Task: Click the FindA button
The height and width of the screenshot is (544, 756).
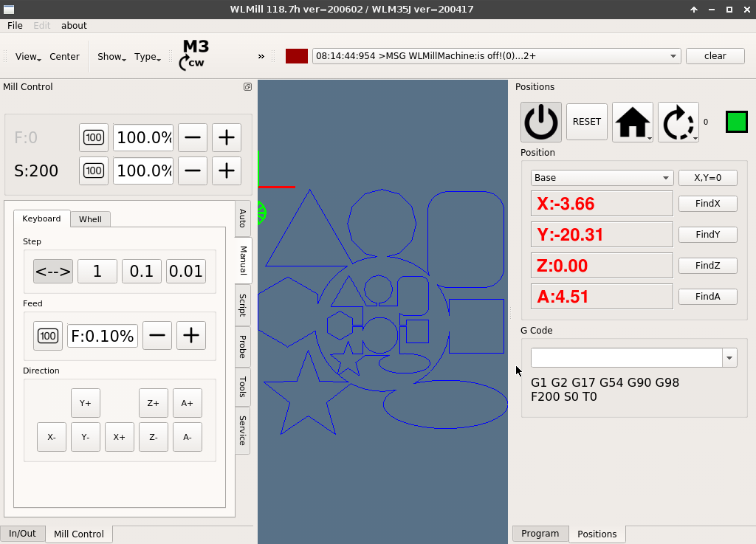Action: pos(708,296)
